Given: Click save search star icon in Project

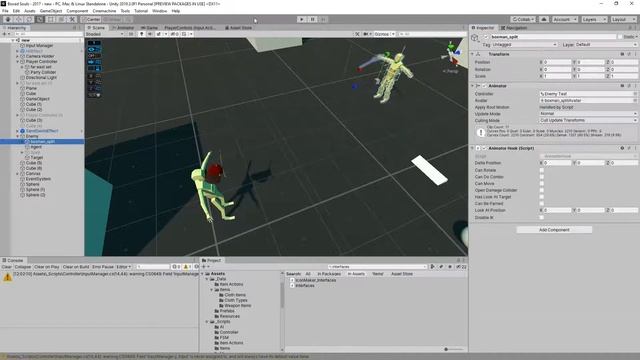Looking at the screenshot, I should [450, 267].
